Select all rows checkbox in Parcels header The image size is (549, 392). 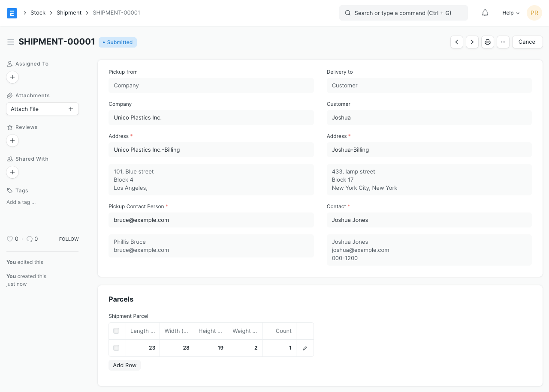coord(116,331)
